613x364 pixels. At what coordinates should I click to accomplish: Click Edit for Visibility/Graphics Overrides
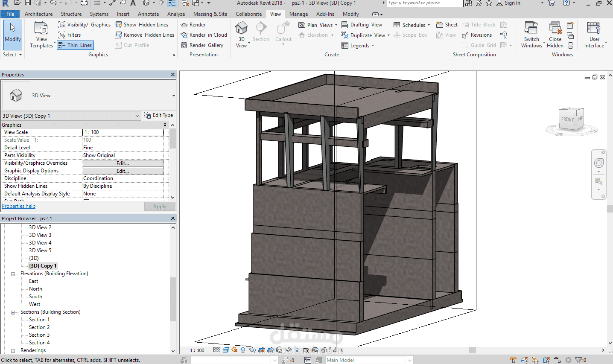coord(123,163)
